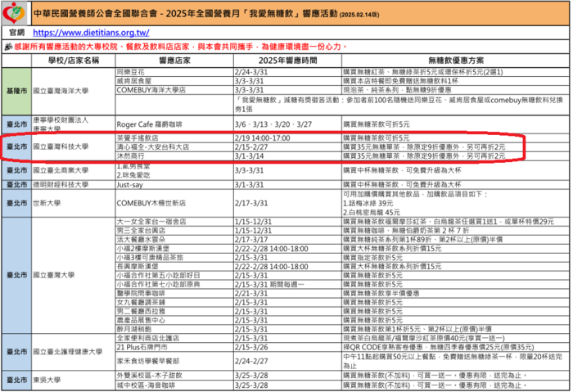
Task: Click the orange title banner text
Action: click(x=206, y=14)
